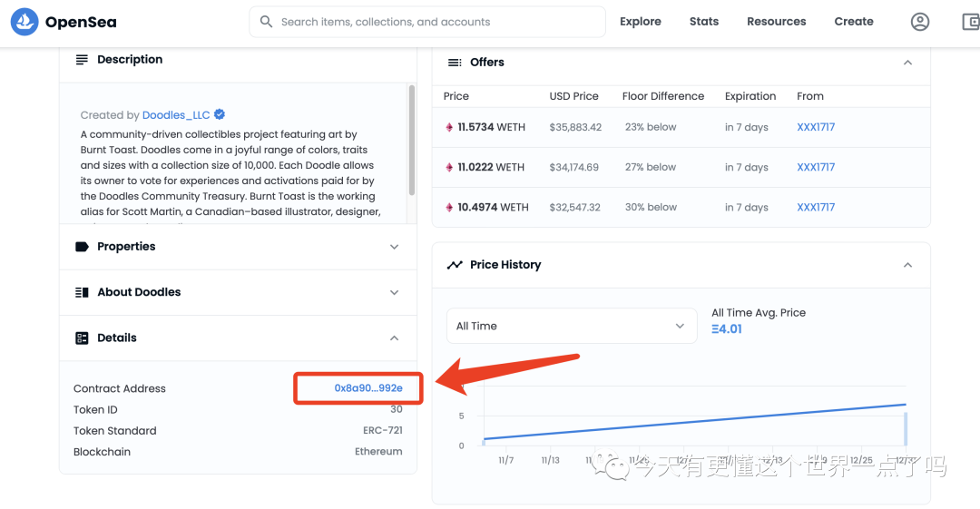Viewport: 980px width, 509px height.
Task: Click the Properties tag icon
Action: click(x=82, y=247)
